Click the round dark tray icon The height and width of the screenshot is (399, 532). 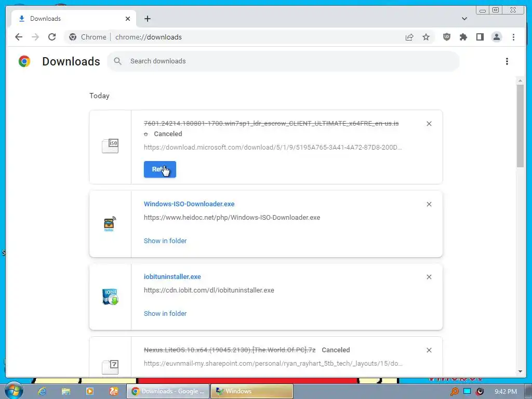[x=480, y=391]
